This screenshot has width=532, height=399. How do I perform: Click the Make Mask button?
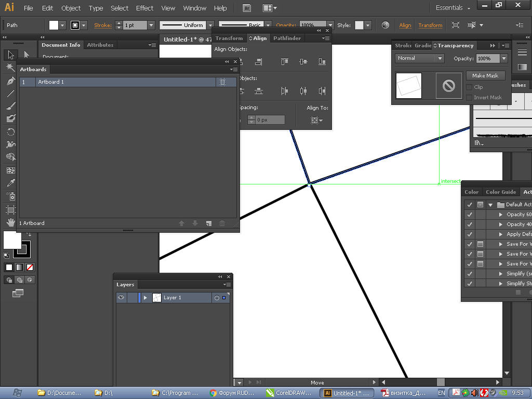[485, 76]
